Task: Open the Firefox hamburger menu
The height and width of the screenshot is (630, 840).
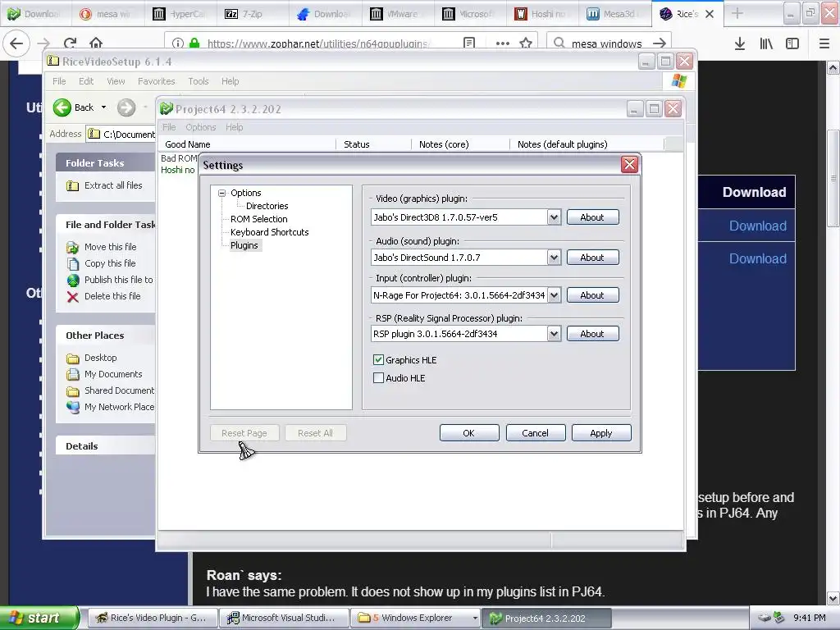Action: pos(824,43)
